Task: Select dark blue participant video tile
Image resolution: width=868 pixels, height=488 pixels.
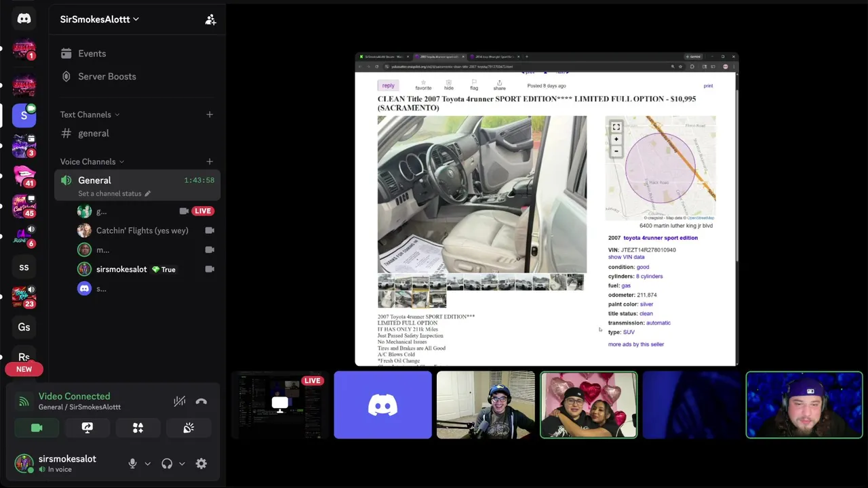Action: point(692,405)
